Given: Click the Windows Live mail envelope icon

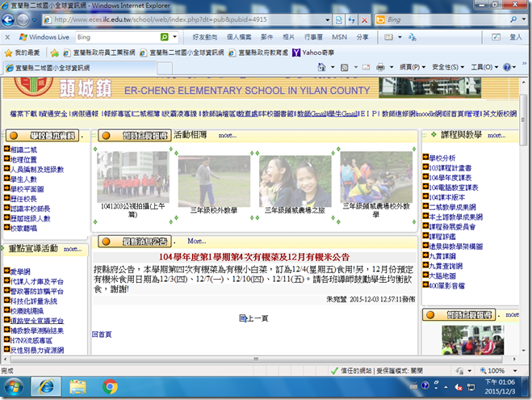Looking at the screenshot, I should [x=388, y=37].
